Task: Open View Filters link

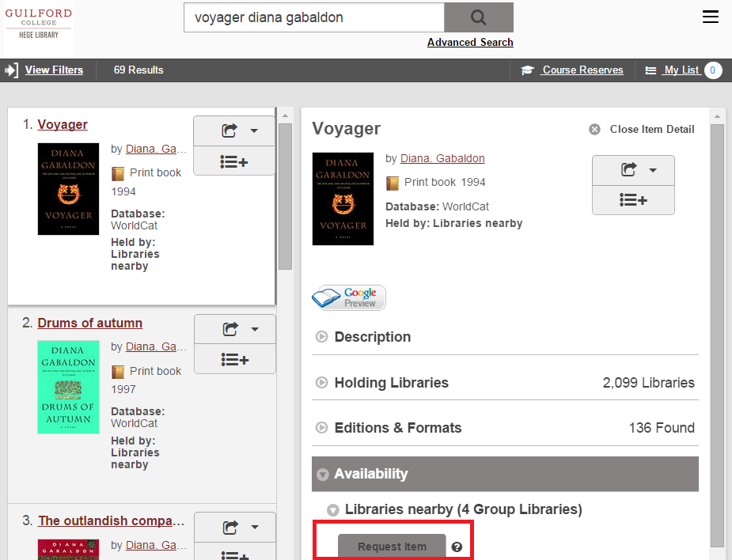Action: (54, 70)
